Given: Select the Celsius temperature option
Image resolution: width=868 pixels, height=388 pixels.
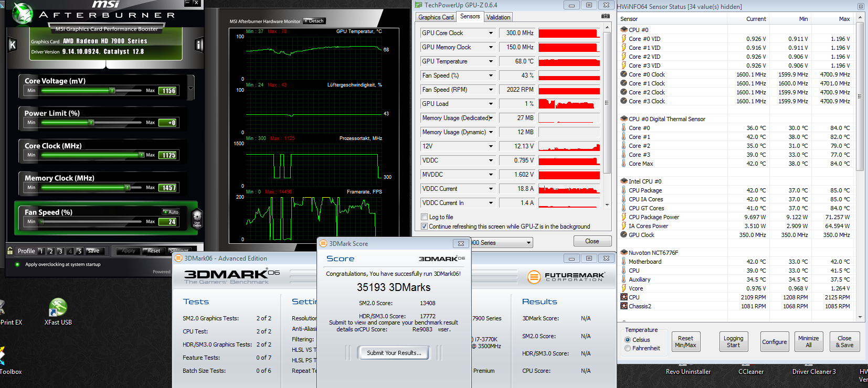Looking at the screenshot, I should pyautogui.click(x=628, y=340).
